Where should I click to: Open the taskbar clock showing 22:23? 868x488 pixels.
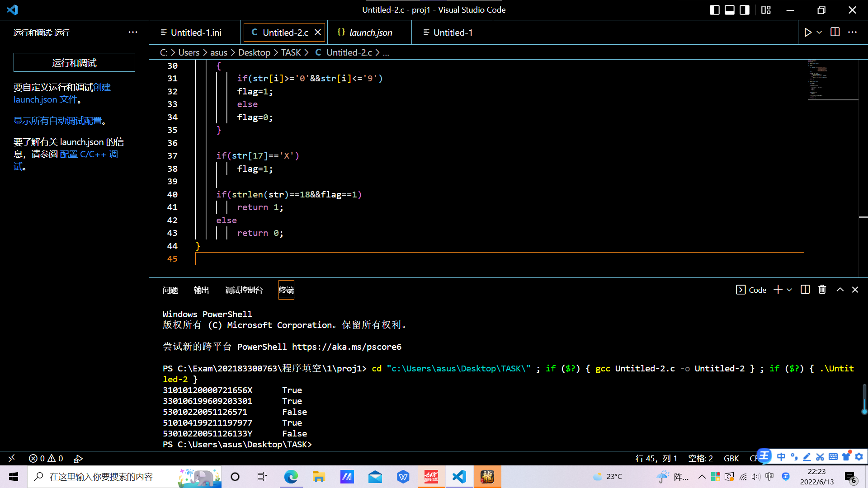click(x=817, y=477)
